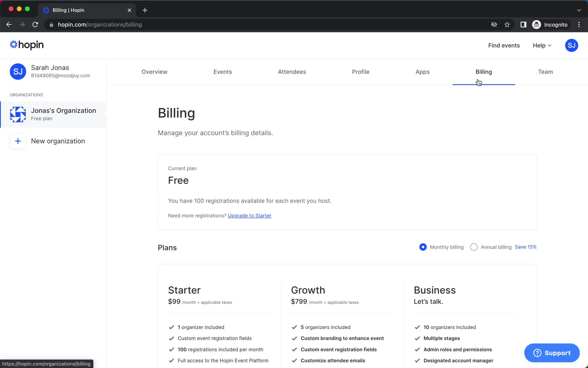Switch to the Team tab

[x=545, y=72]
